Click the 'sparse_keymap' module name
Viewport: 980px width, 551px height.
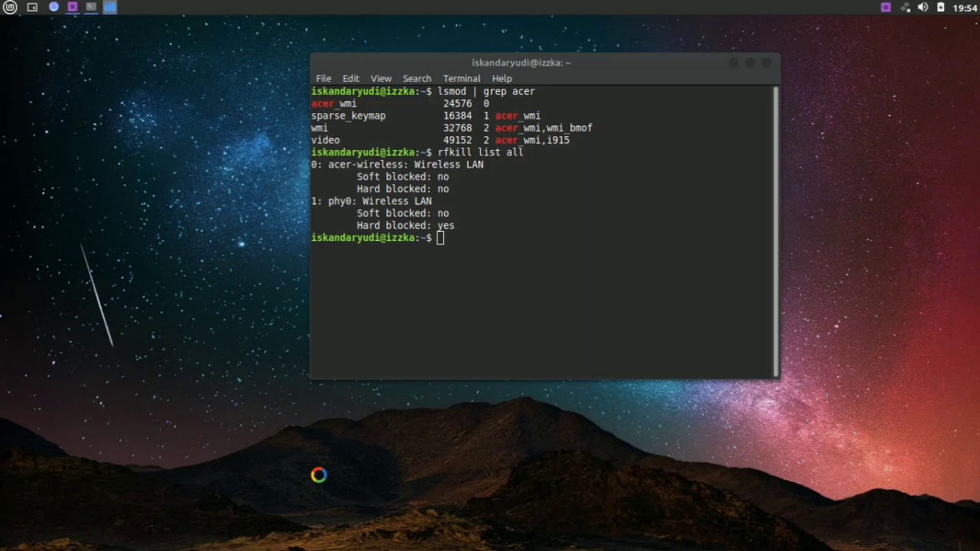point(348,116)
